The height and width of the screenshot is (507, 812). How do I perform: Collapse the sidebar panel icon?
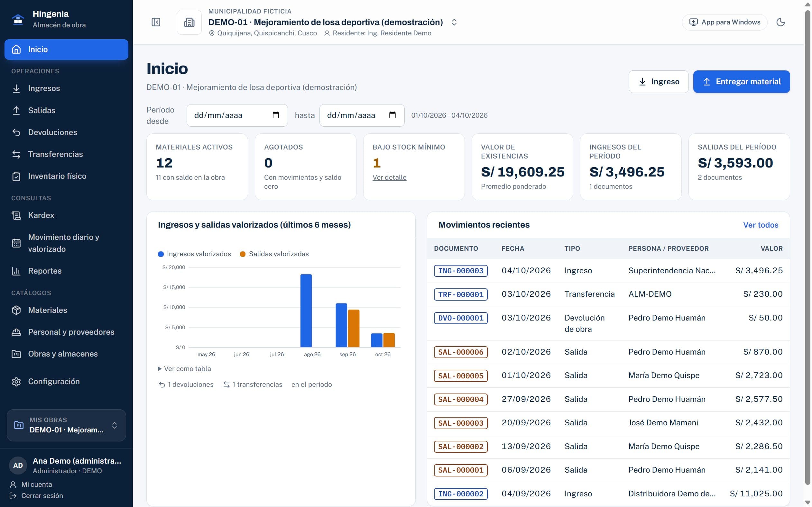point(156,22)
